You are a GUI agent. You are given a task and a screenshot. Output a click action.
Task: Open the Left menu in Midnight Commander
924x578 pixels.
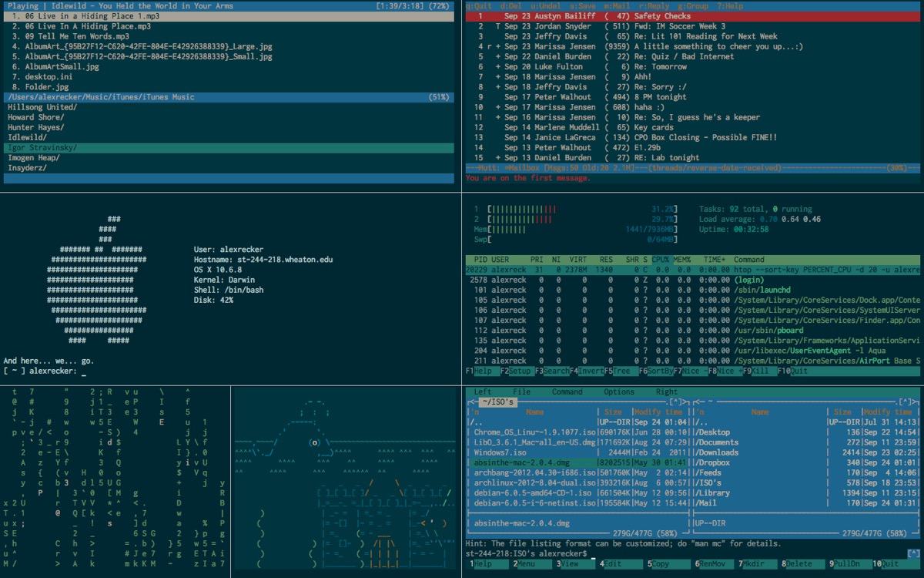483,391
